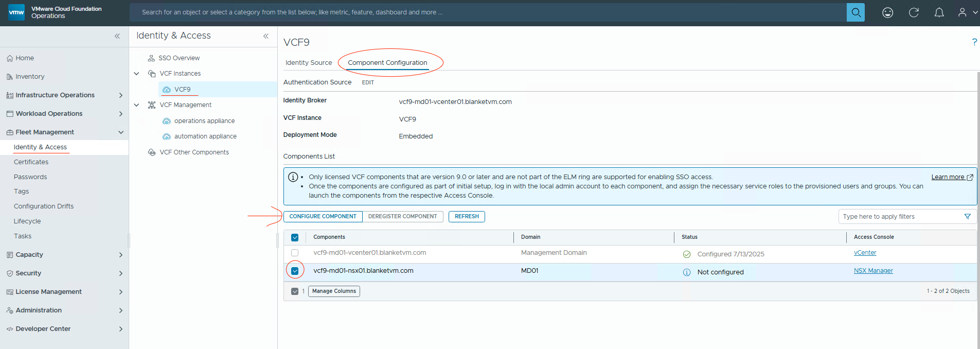Click DEREGISTER COMPONENT button
Screen dimensions: 980x349
tap(403, 217)
